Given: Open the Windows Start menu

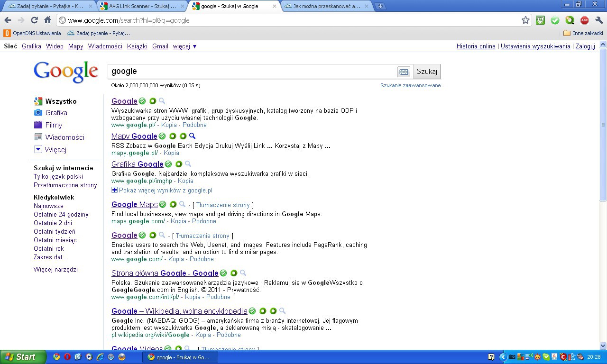Looking at the screenshot, I should [23, 357].
